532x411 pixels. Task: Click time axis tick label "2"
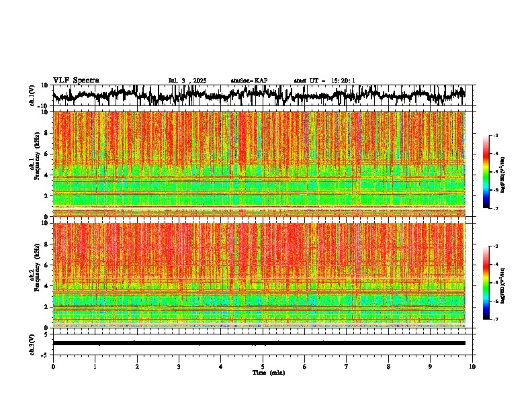coord(137,367)
